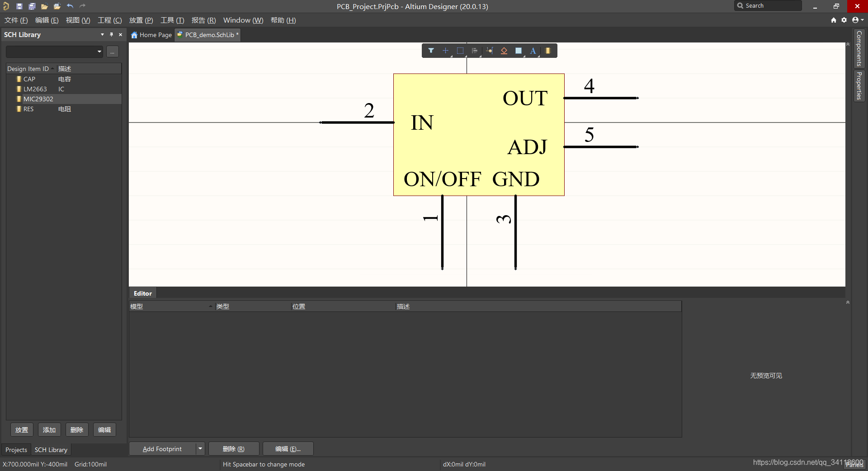The image size is (868, 471).
Task: Open the 编辑 (E) menu
Action: [x=47, y=20]
